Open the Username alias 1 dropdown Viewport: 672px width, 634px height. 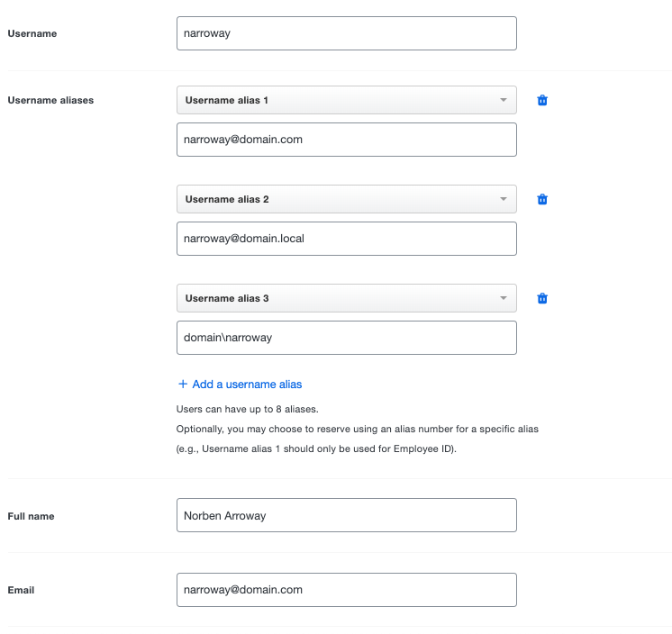347,100
